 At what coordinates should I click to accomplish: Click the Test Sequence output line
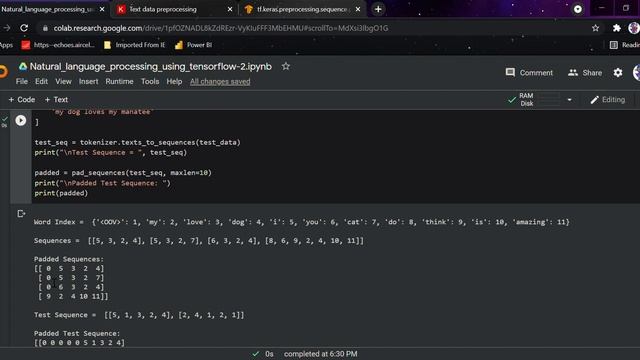(x=139, y=315)
